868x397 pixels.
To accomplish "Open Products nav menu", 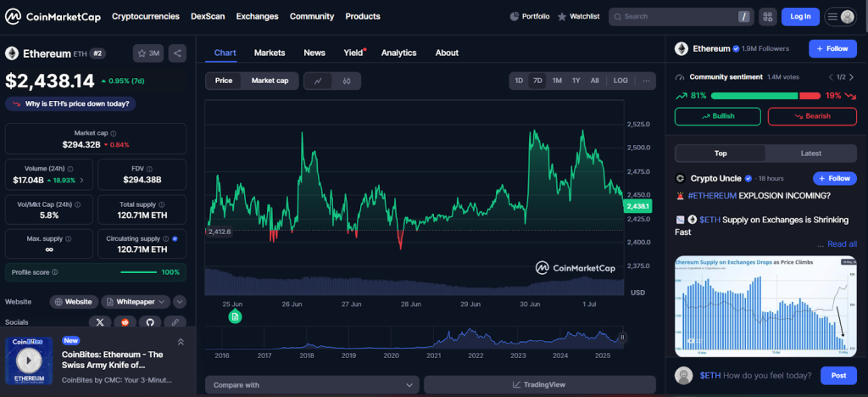I will point(363,17).
